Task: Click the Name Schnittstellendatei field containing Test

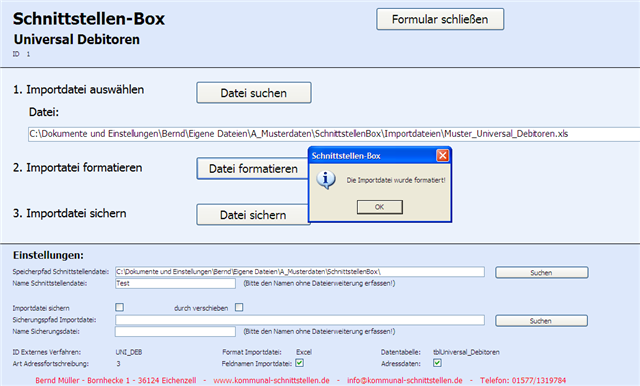Action: 175,283
